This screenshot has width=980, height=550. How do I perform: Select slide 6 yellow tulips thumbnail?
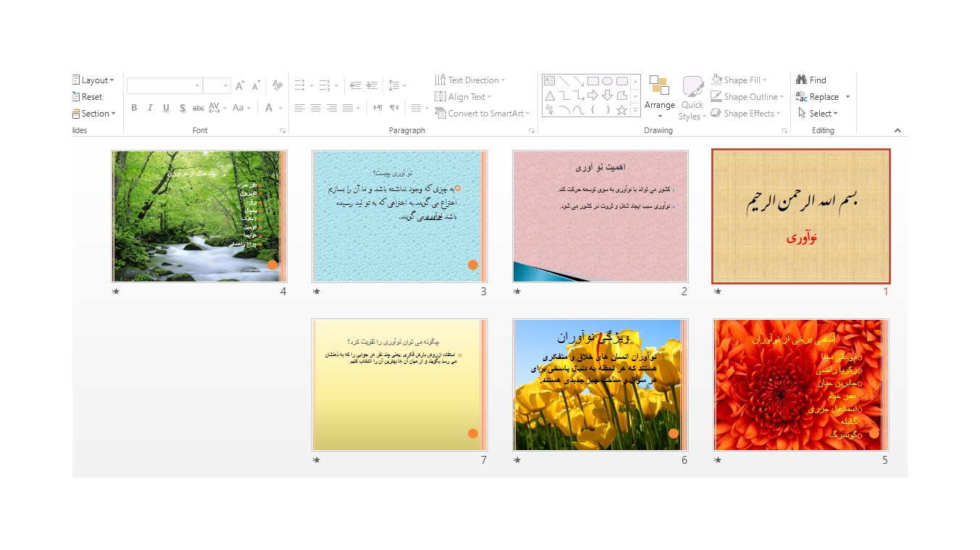click(600, 385)
